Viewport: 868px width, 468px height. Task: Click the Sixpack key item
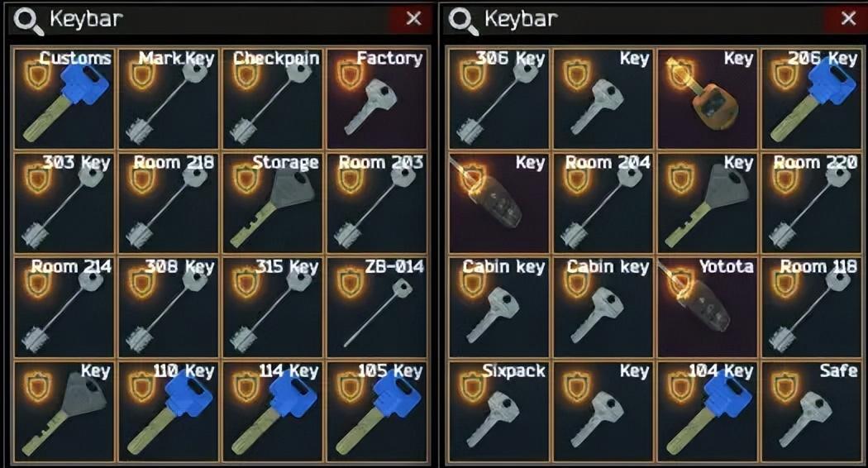pos(498,411)
